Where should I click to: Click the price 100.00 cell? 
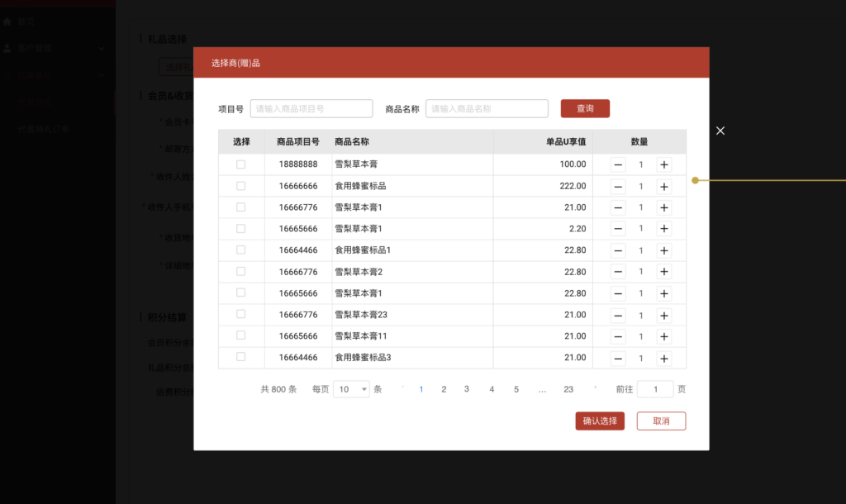coord(573,164)
